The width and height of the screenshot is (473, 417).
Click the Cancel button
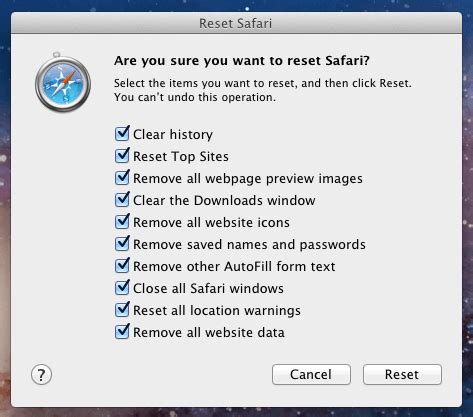[311, 374]
